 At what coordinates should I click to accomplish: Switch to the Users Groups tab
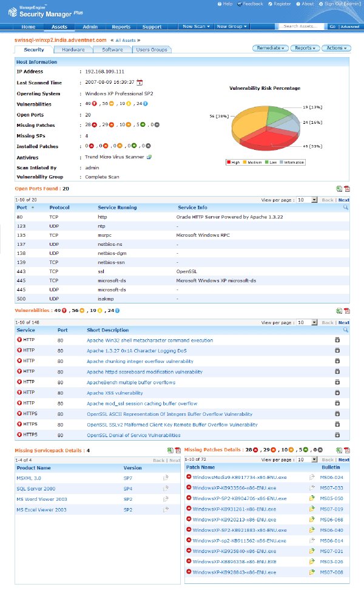[152, 50]
